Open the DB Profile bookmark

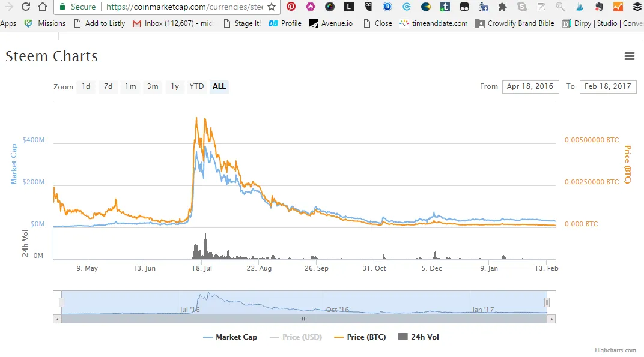pos(285,23)
